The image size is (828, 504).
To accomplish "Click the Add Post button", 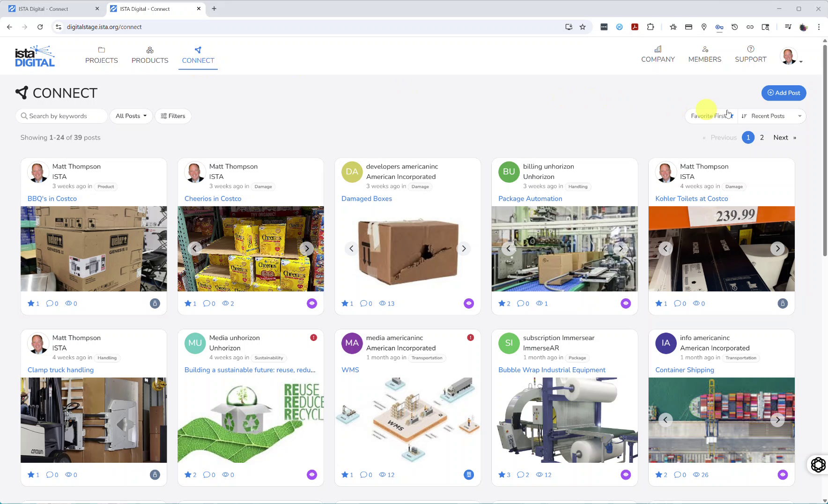I will click(x=784, y=93).
